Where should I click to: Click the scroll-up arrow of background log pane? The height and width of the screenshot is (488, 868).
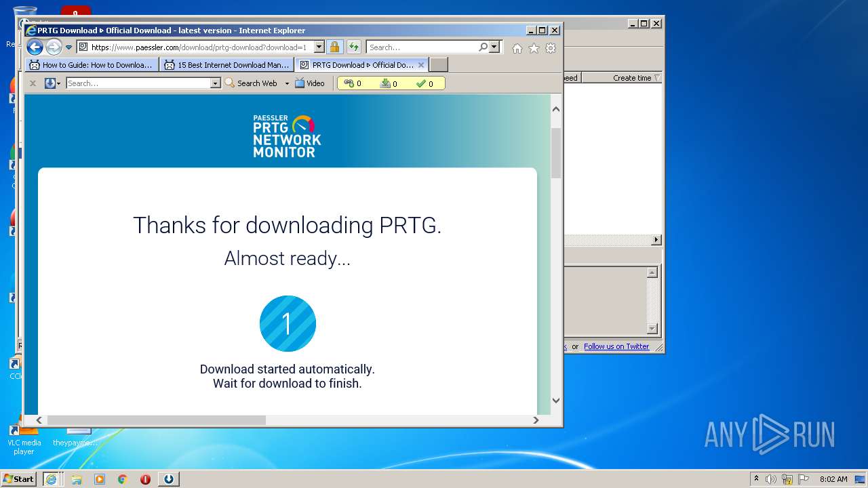tap(652, 272)
